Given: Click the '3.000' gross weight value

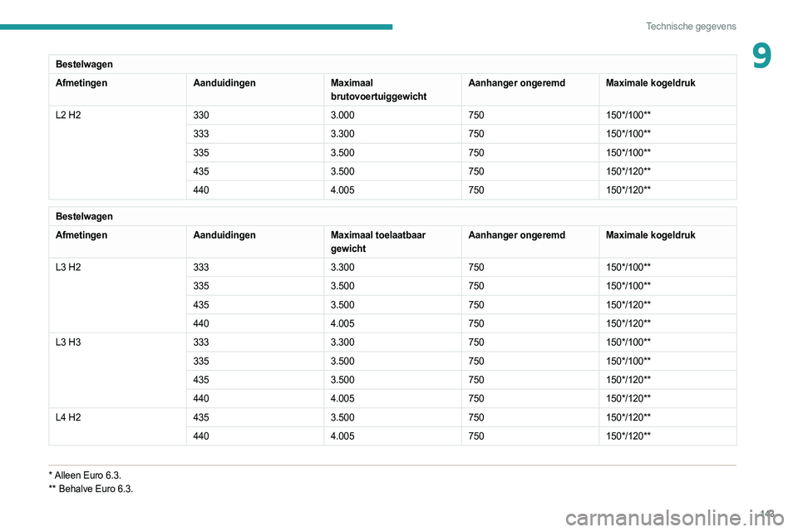Looking at the screenshot, I should [x=342, y=115].
